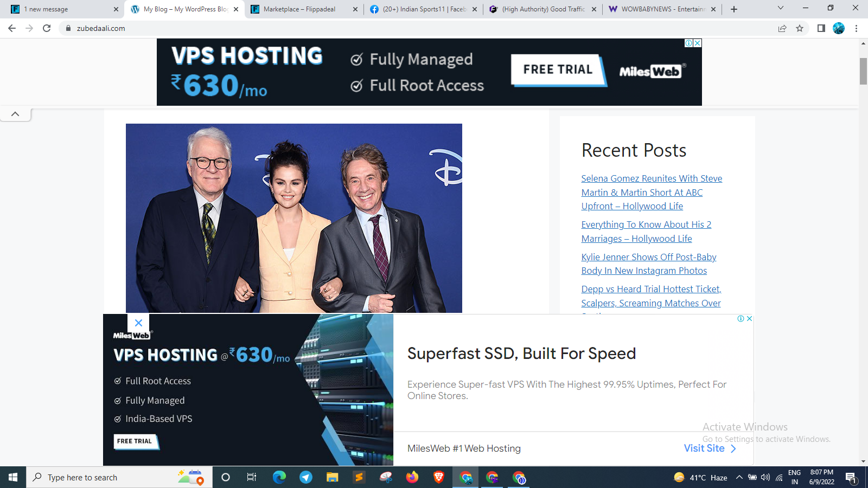
Task: Select the My Blog – My WordPress Blog tab
Action: (184, 9)
